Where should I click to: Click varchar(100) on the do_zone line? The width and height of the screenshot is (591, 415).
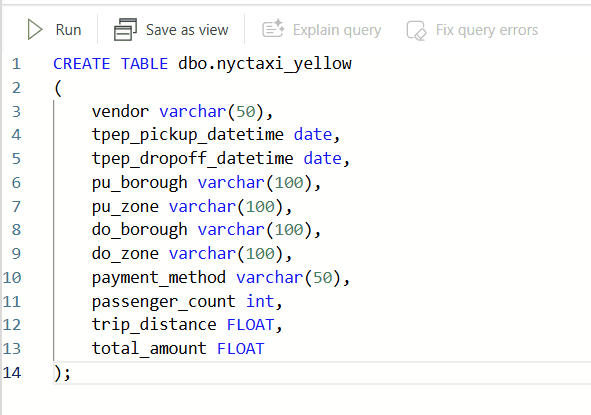(x=226, y=254)
